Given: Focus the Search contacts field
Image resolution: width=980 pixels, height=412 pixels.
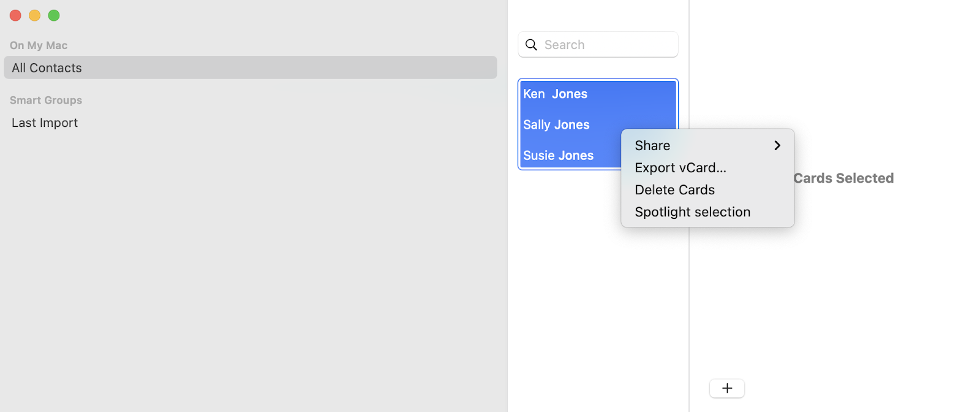Looking at the screenshot, I should (598, 45).
